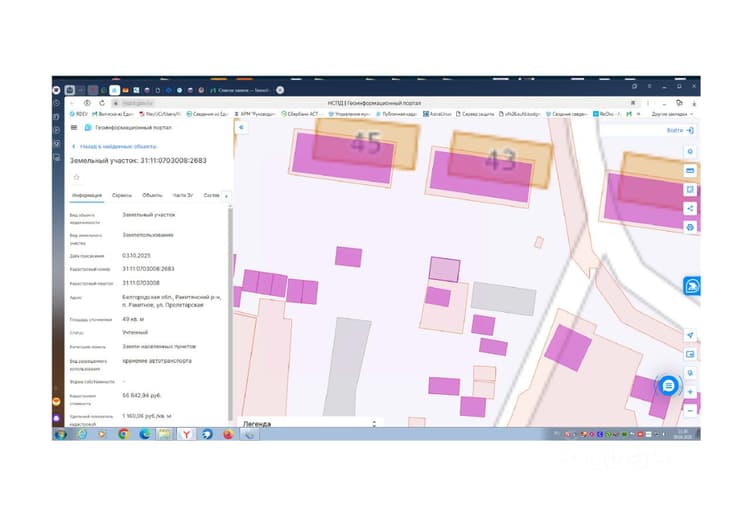The height and width of the screenshot is (530, 750).
Task: Collapse the info panel with the arrow button
Action: [x=241, y=127]
